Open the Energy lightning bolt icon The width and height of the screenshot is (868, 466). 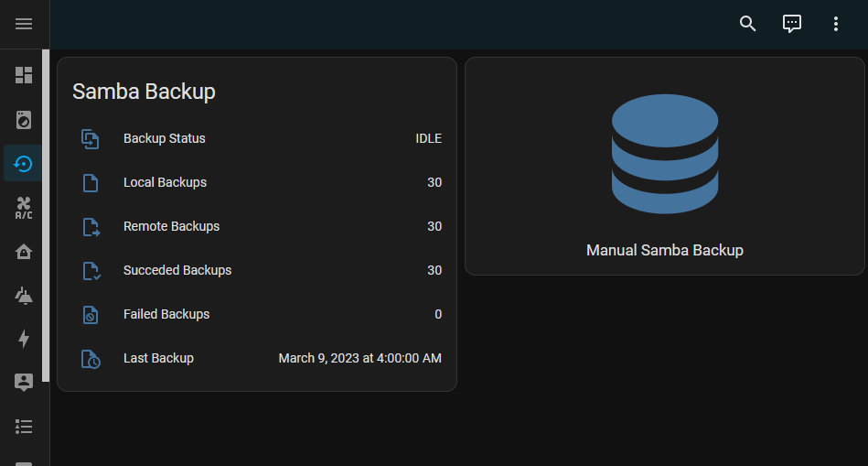24,339
